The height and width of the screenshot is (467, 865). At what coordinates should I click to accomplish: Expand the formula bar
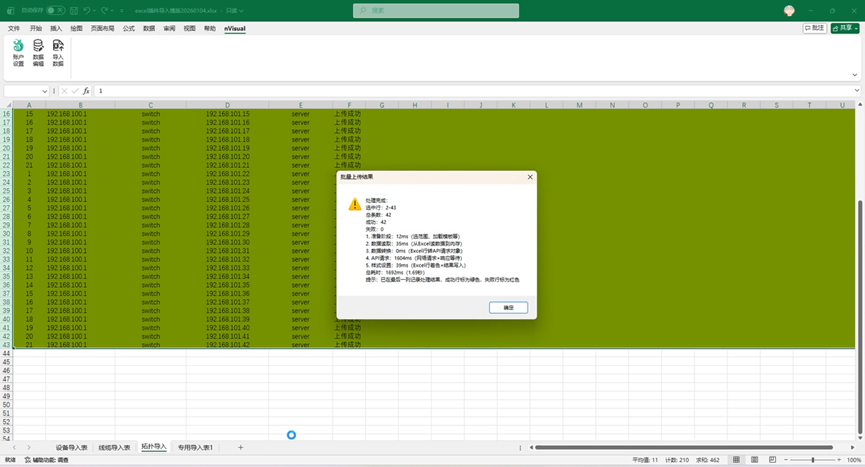click(x=857, y=91)
